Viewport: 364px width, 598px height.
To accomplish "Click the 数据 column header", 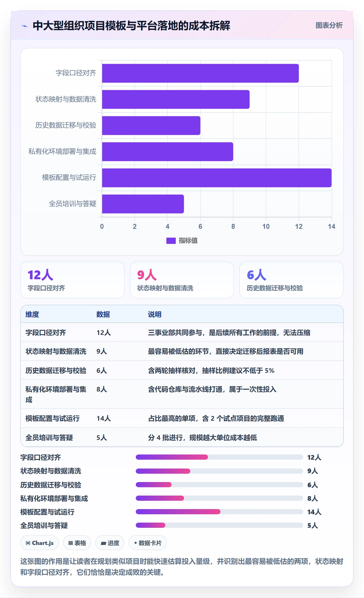I will [x=103, y=314].
